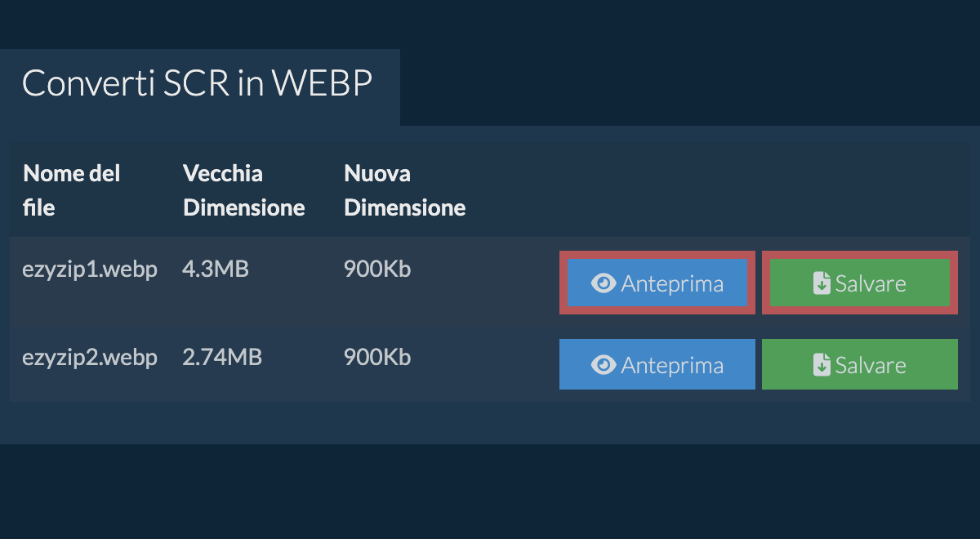980x539 pixels.
Task: Click the 900Kb new size of ezyzip1.webp
Action: (x=377, y=269)
